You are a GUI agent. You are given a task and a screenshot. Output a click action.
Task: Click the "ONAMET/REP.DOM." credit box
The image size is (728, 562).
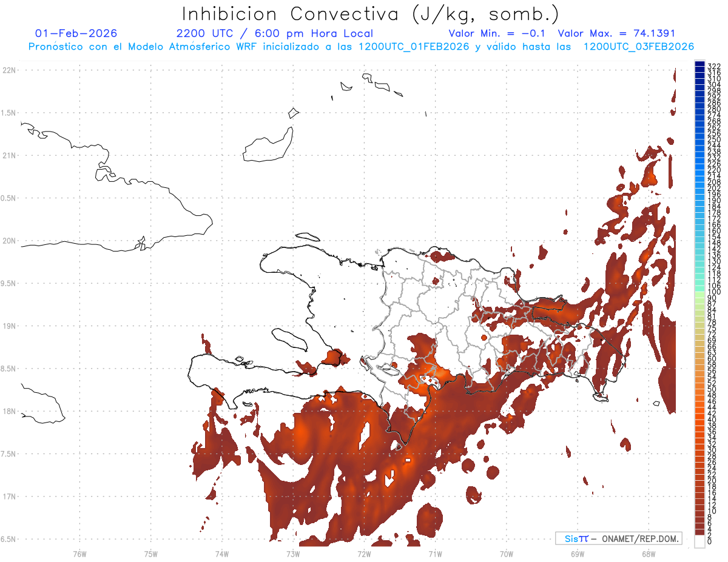point(618,538)
